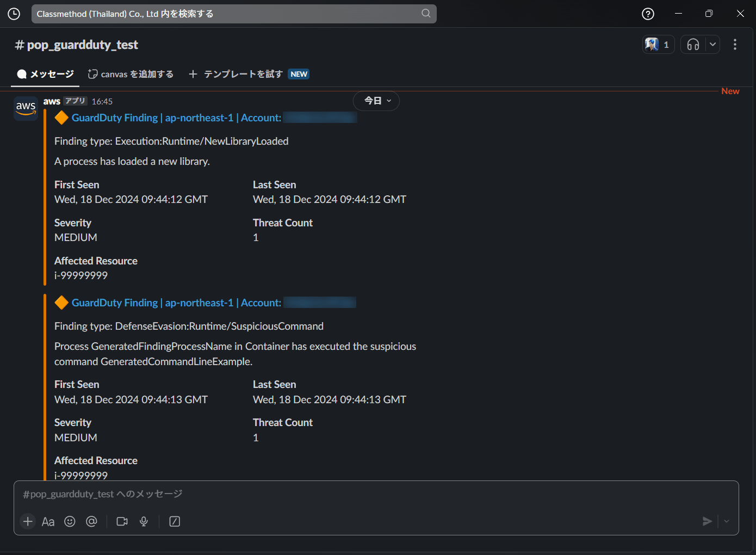
Task: Expand the schedule send options chevron
Action: [727, 521]
